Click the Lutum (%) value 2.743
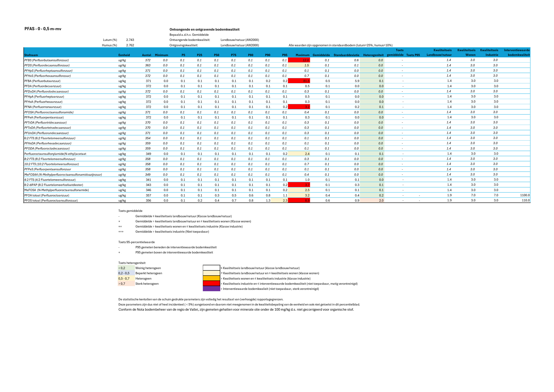The height and width of the screenshot is (392, 554). [x=130, y=40]
